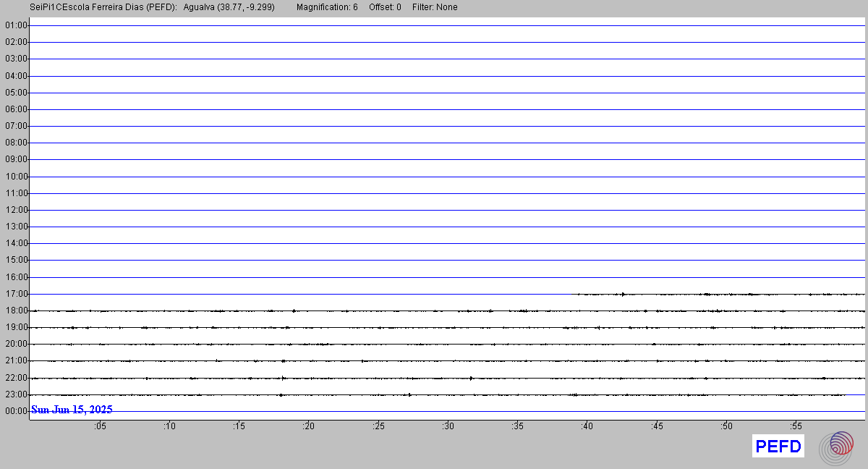868x469 pixels.
Task: Click the 07:00 hour label
Action: [16, 126]
